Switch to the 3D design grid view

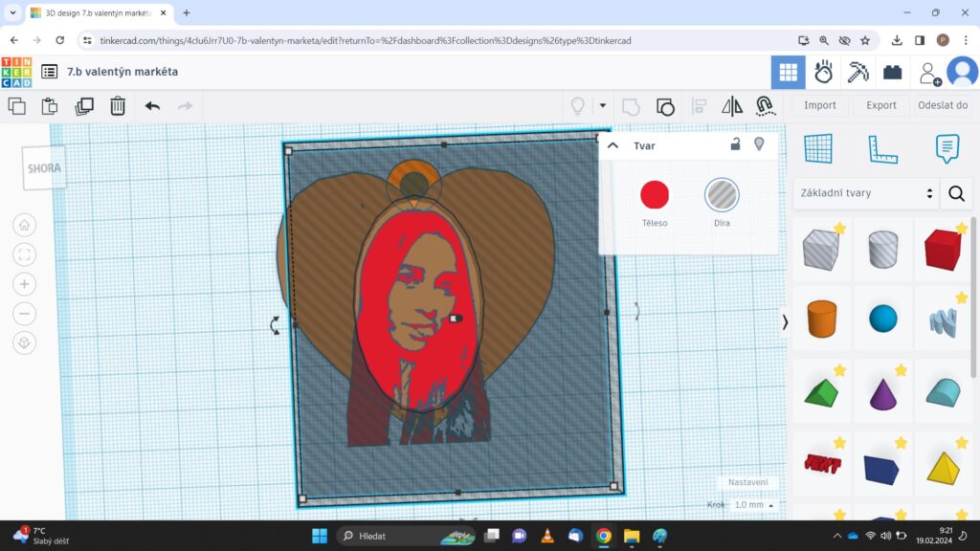789,72
